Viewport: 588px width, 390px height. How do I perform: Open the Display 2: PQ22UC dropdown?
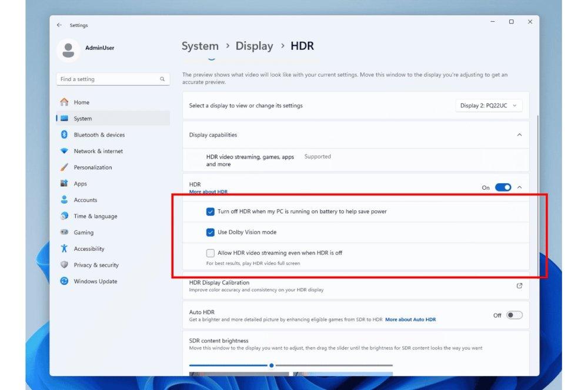(x=489, y=106)
